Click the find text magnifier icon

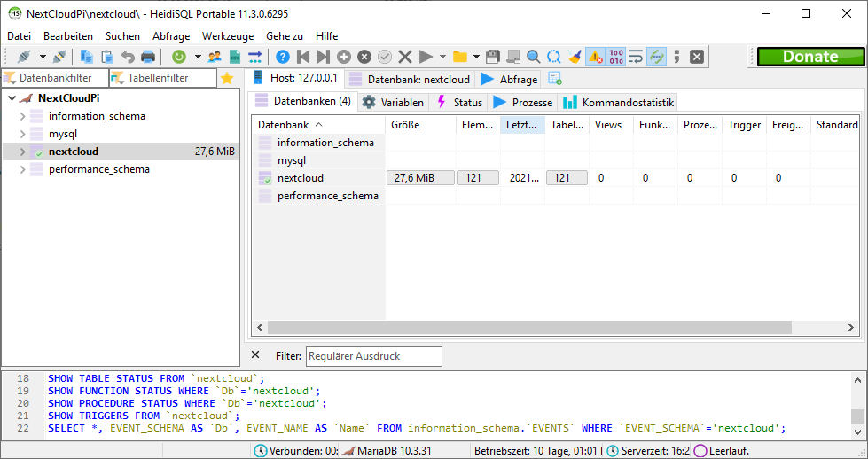pyautogui.click(x=534, y=57)
